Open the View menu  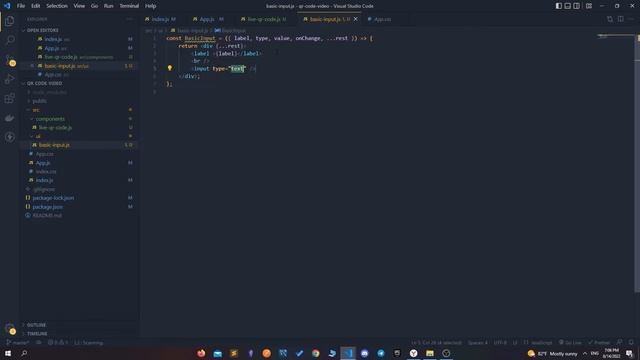[x=79, y=6]
